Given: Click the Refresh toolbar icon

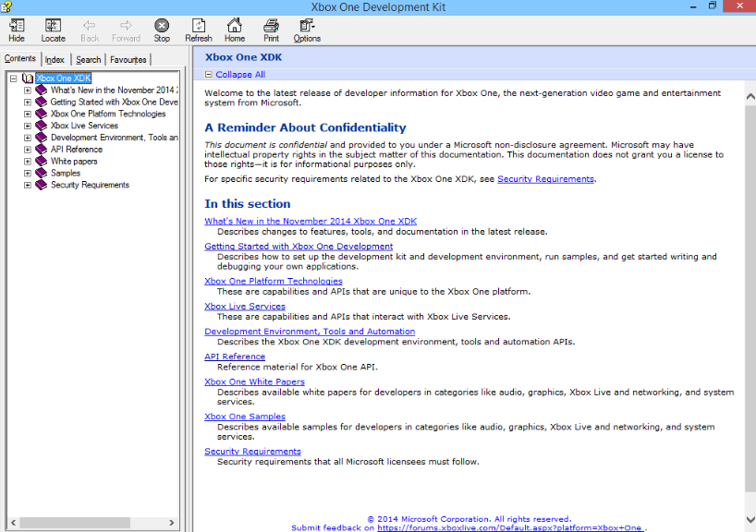Looking at the screenshot, I should click(x=198, y=26).
